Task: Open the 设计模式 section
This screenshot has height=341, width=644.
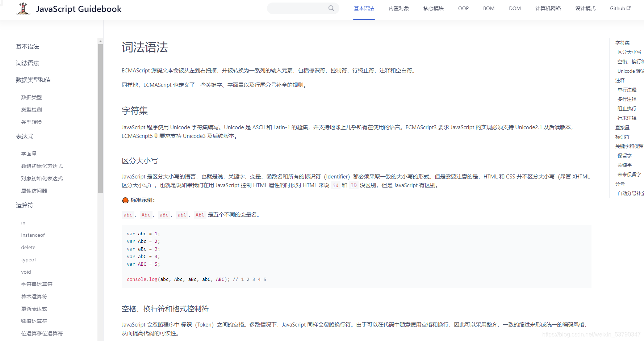Action: [x=585, y=8]
